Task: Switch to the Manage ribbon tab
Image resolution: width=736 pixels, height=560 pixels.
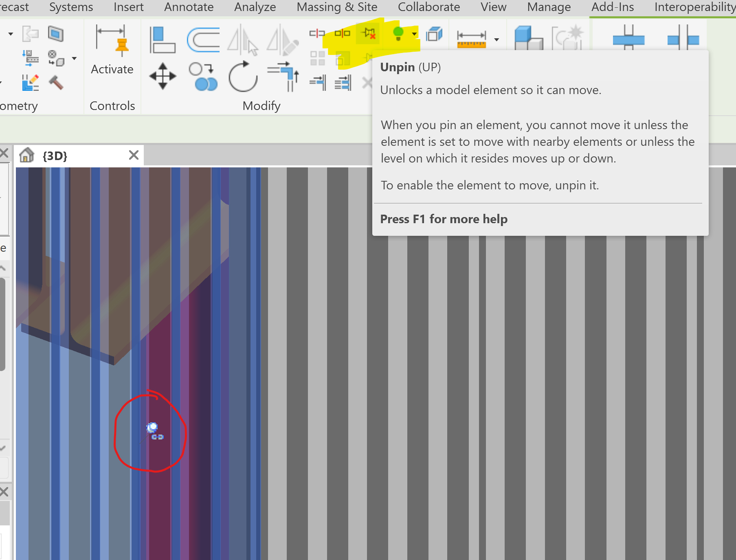Action: (548, 7)
